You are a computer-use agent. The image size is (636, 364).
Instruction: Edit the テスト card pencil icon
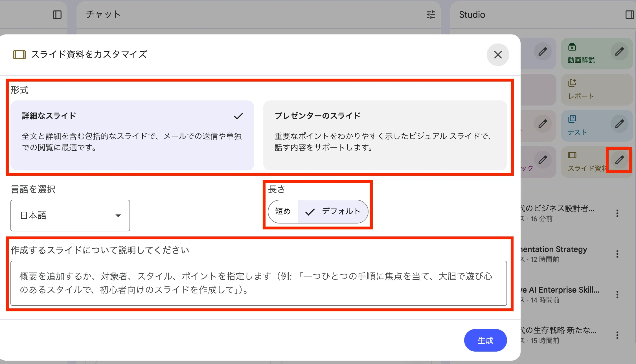(619, 124)
